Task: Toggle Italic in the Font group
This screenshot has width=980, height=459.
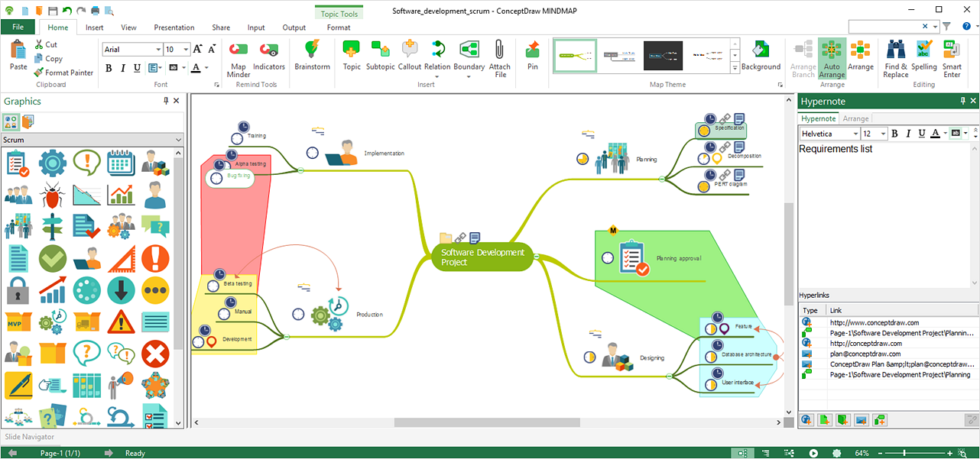Action: [x=123, y=68]
